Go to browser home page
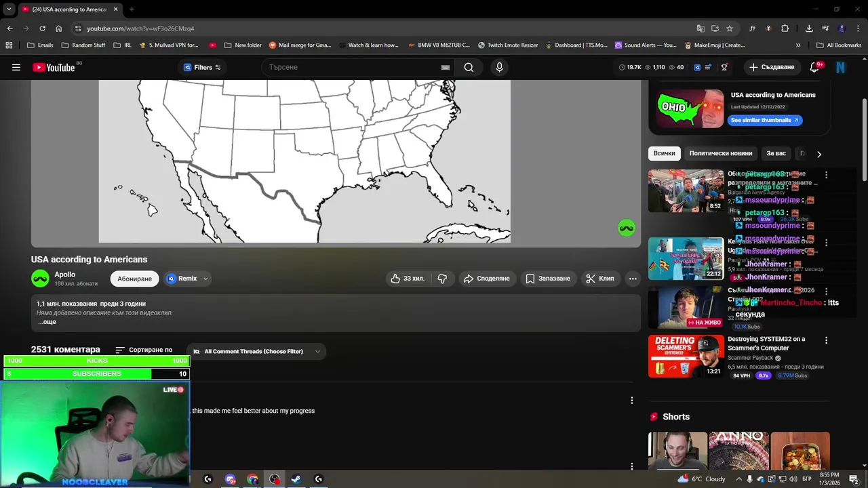 coord(58,28)
